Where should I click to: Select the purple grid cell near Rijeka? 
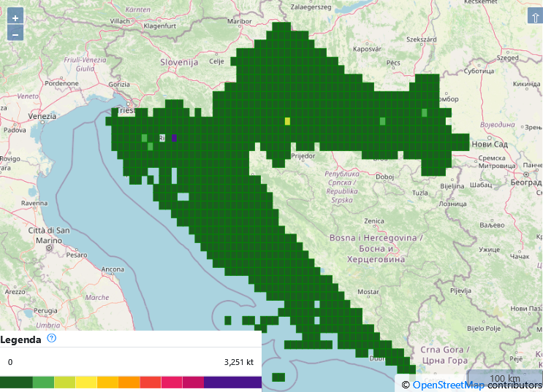tap(174, 137)
